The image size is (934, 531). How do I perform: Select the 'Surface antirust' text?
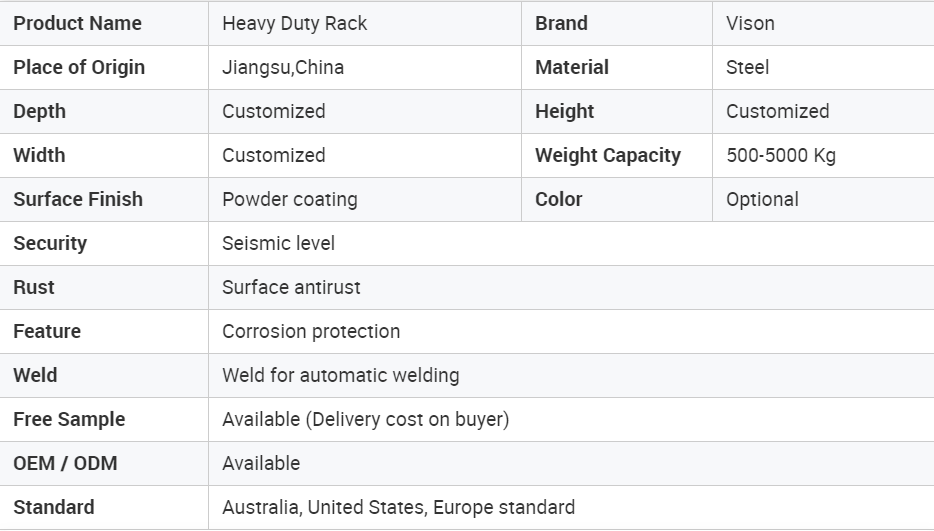coord(291,287)
